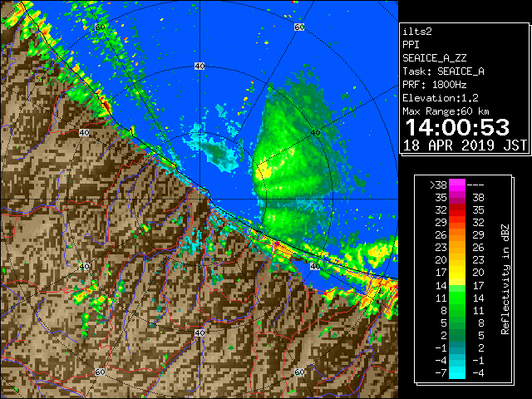Click the 60 range label in northwest sea

[100, 27]
